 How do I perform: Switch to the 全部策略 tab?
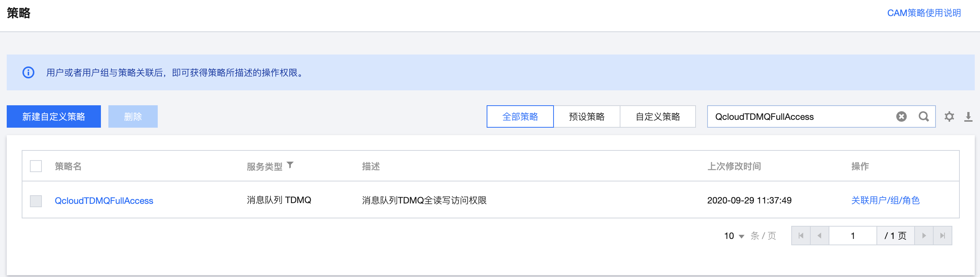click(520, 116)
